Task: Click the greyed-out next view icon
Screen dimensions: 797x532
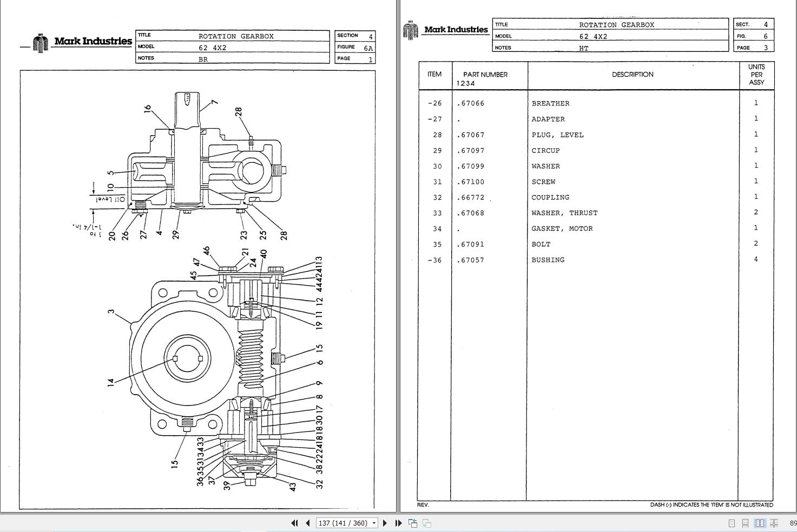Action: coord(427,523)
